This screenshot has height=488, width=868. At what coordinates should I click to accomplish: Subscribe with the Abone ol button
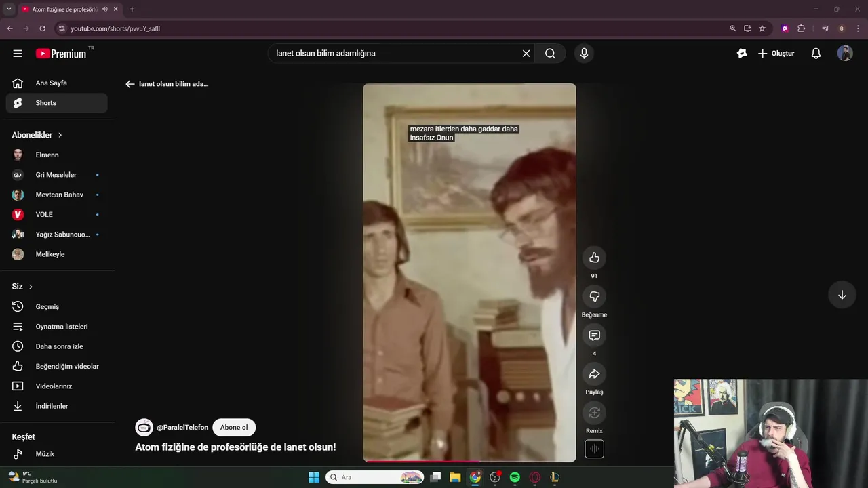pyautogui.click(x=234, y=428)
